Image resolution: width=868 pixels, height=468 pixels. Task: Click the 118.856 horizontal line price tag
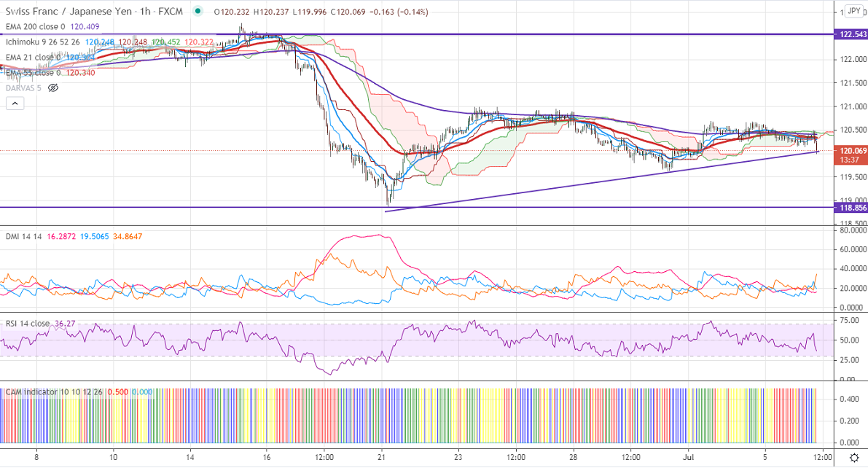[853, 208]
